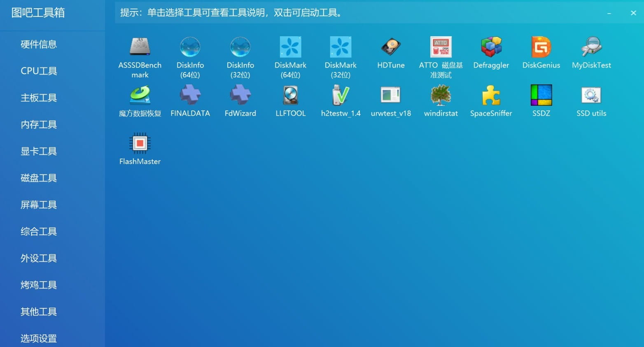Go to 显卡工具 category
Screen dimensions: 644x347
pos(39,151)
